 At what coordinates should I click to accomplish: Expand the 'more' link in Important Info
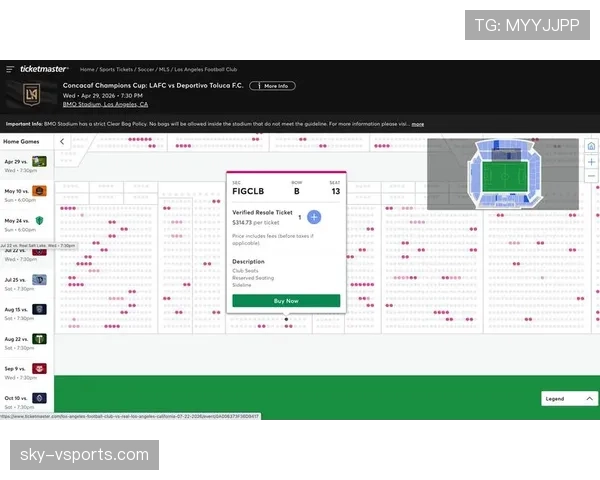point(417,124)
